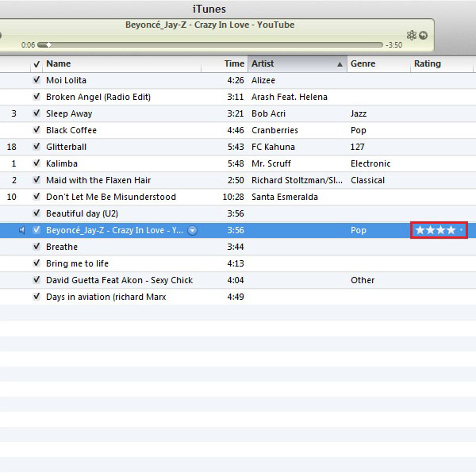Click track number 18 cell
Viewport: 476px width, 476px height.
(12, 147)
